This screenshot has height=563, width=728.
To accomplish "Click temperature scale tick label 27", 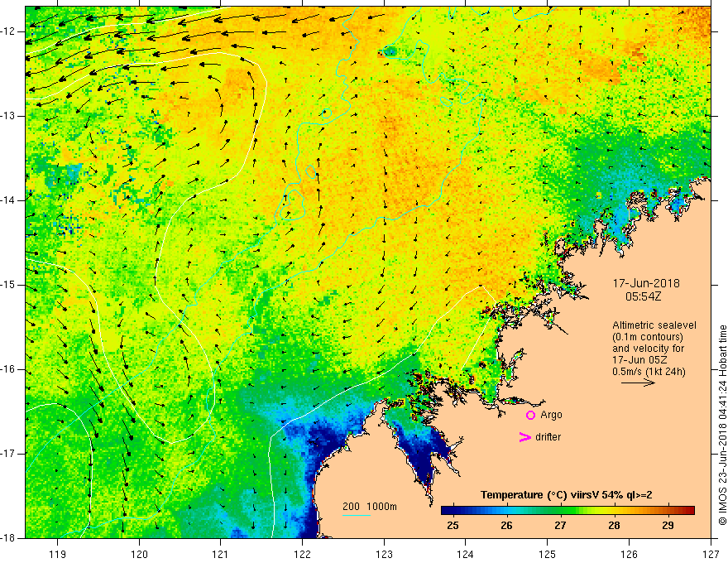I will pos(560,526).
